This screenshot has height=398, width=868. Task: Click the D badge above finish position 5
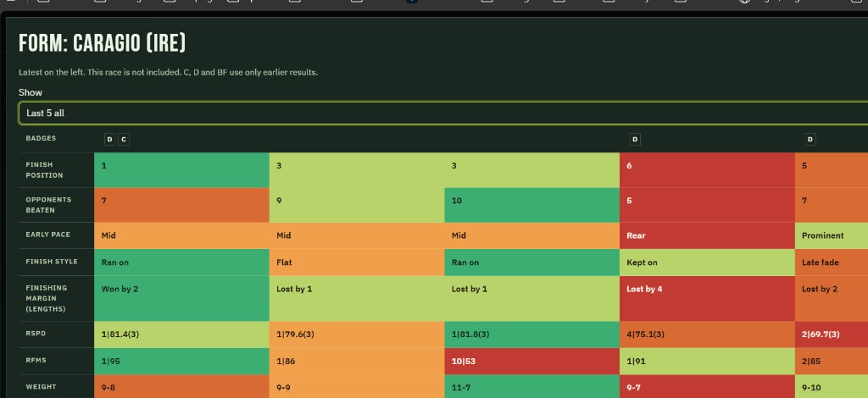(x=810, y=139)
